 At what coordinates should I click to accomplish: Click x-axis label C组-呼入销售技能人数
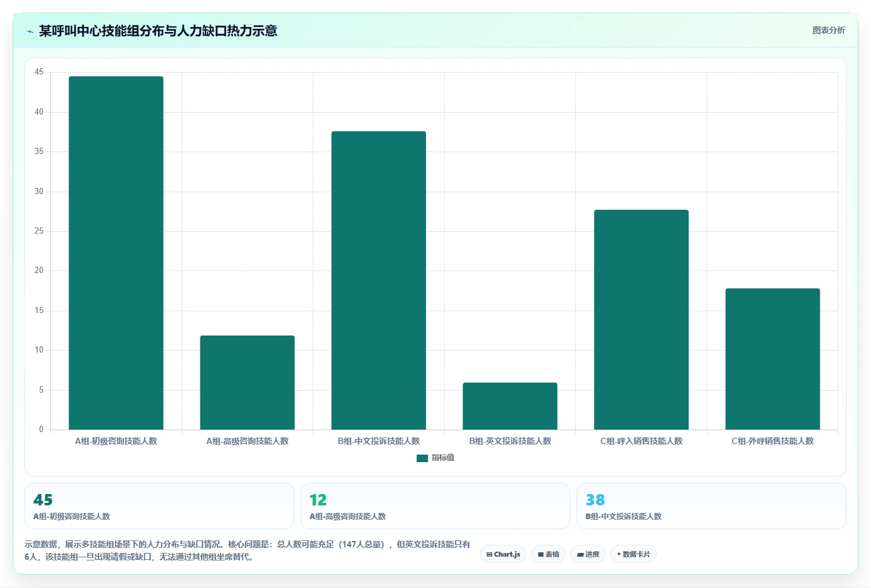point(641,441)
